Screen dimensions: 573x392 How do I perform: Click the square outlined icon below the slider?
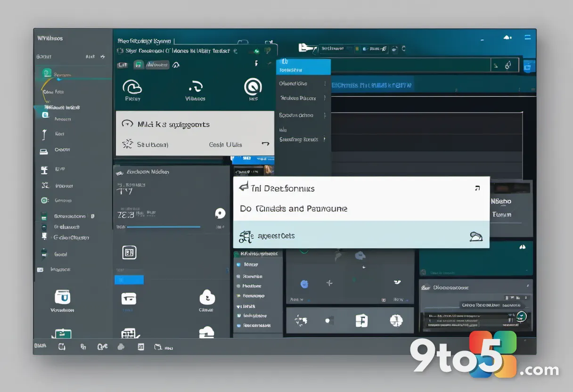click(x=129, y=253)
